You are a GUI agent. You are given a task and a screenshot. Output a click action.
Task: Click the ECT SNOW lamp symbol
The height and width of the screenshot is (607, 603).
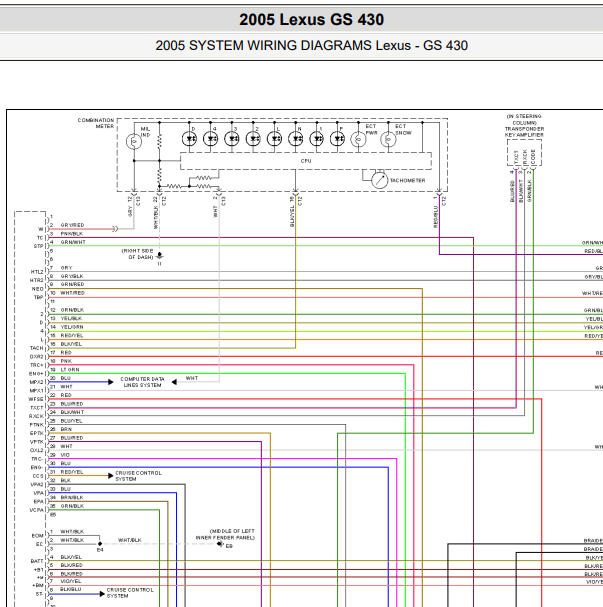tap(388, 139)
